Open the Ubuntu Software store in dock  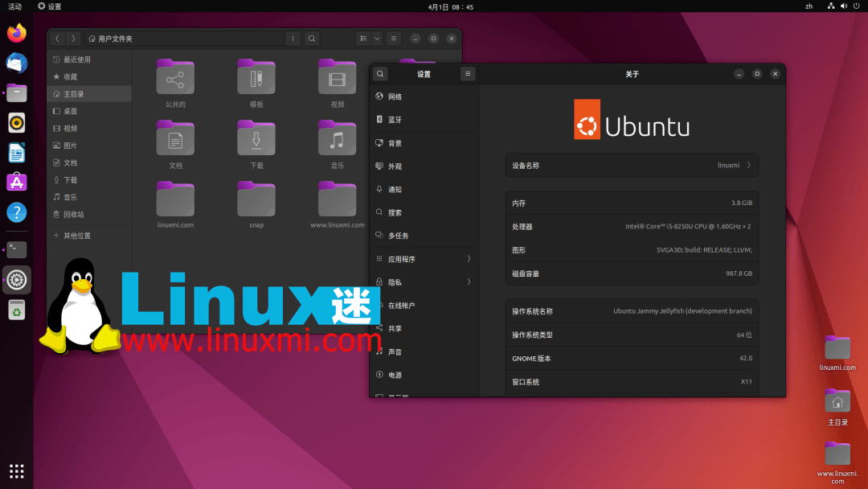click(17, 183)
